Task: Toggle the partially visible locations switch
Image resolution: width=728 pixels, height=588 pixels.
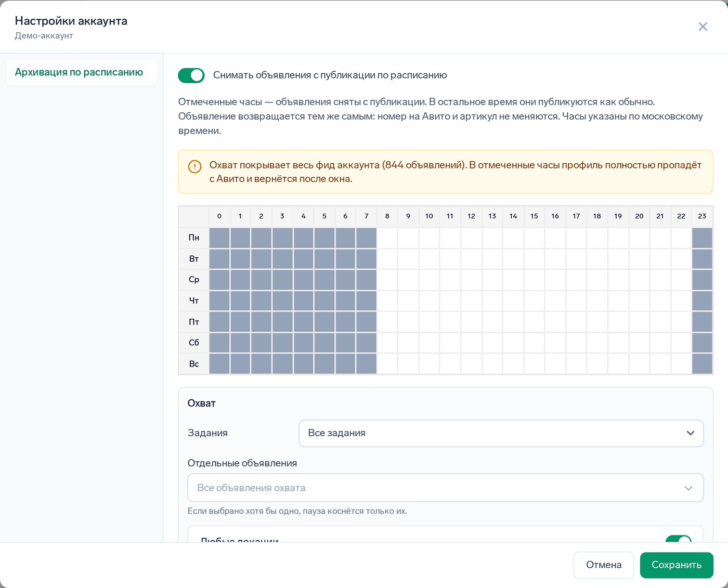Action: [679, 540]
